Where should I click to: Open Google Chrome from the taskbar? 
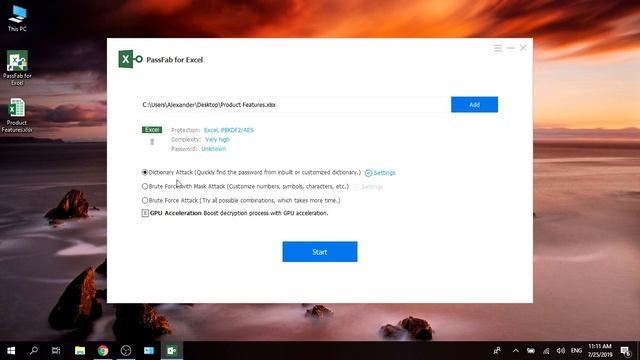(103, 351)
